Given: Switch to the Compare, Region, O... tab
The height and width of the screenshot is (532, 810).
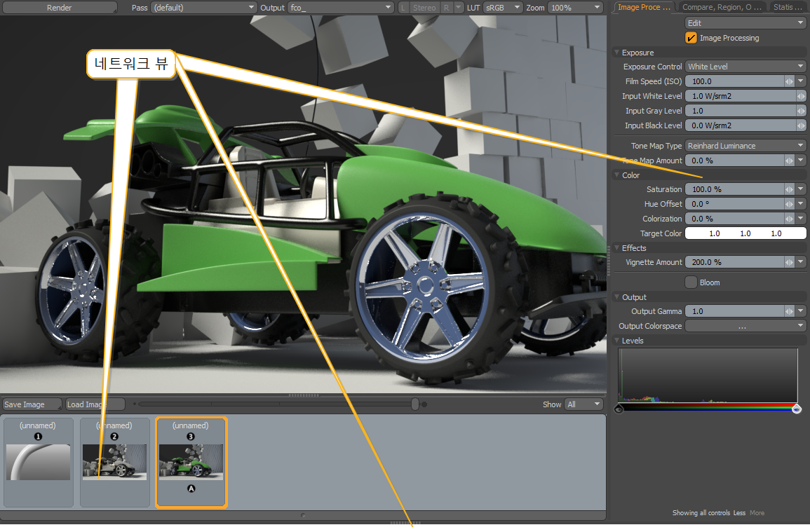Looking at the screenshot, I should 722,7.
